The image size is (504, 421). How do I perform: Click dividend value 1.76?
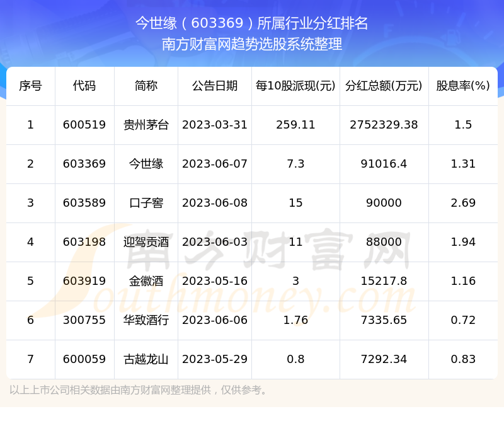coord(295,320)
